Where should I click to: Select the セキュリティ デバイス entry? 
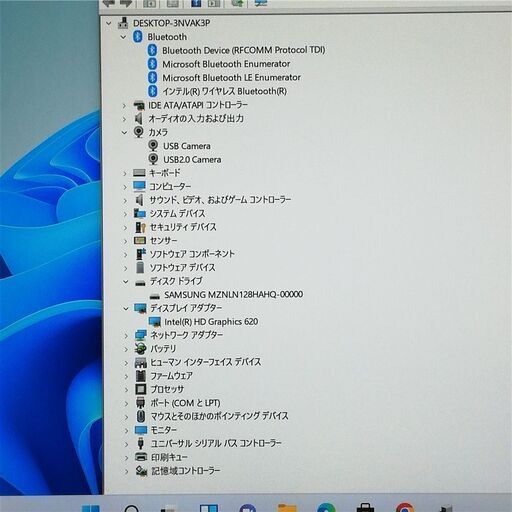pos(183,227)
